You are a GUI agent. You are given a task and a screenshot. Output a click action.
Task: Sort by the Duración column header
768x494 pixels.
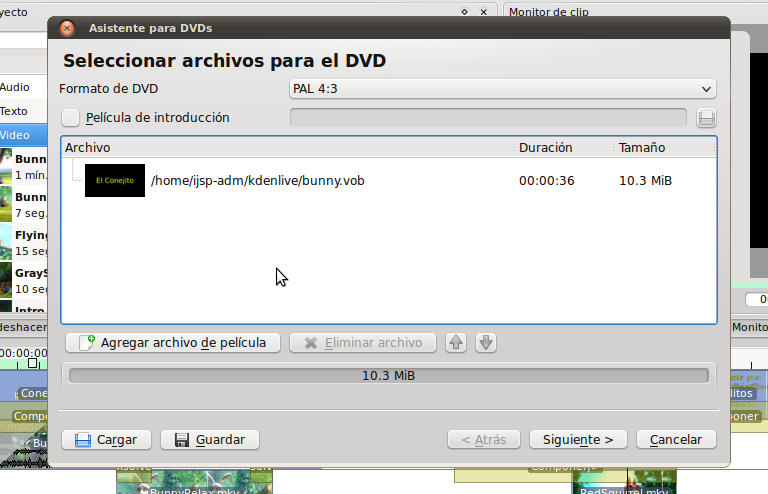point(564,147)
